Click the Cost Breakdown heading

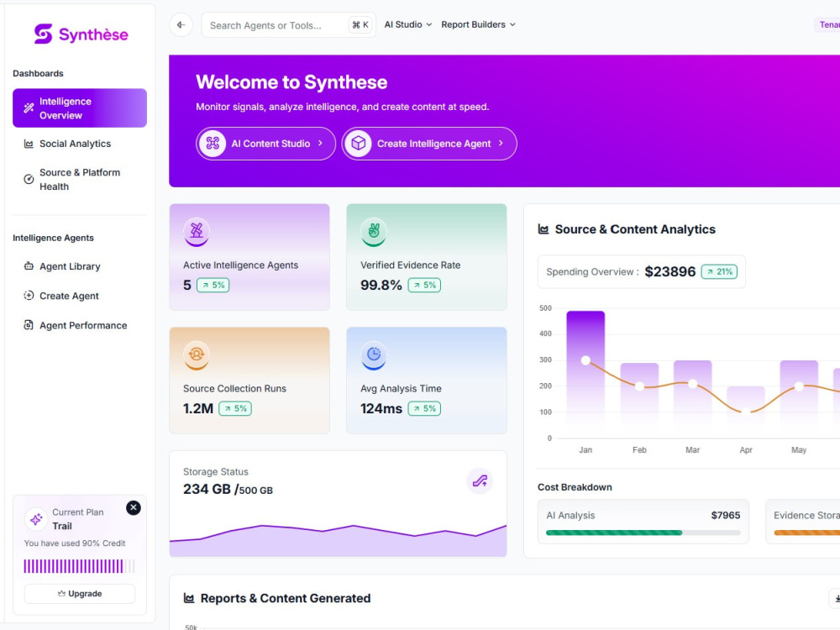coord(575,487)
